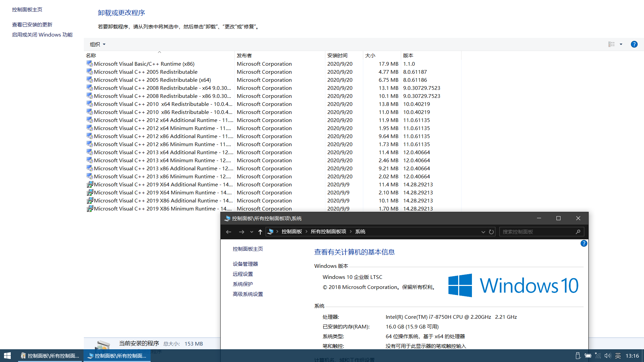Click the 英 input method indicator
This screenshot has height=362, width=644.
618,356
